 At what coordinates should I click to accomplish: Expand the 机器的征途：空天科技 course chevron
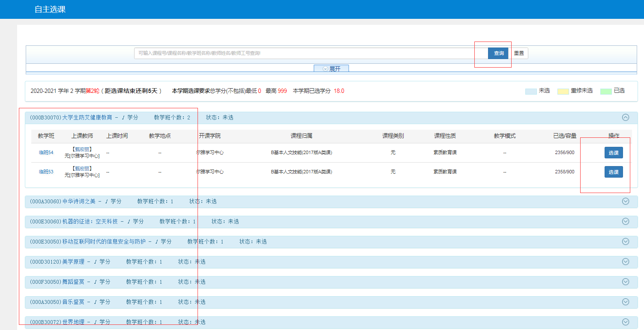tap(625, 221)
